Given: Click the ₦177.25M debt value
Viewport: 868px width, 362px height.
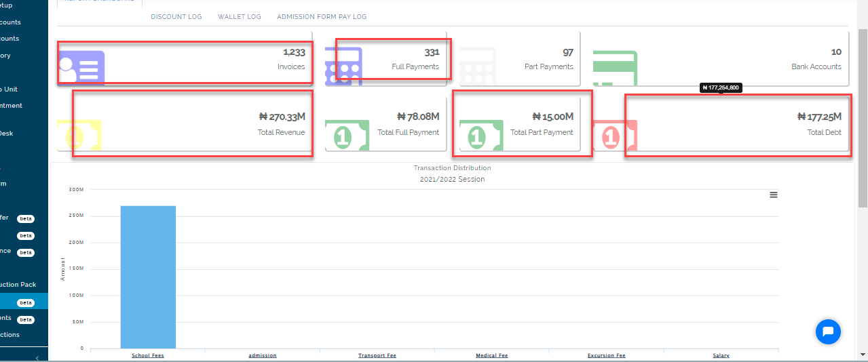Looking at the screenshot, I should [x=820, y=117].
